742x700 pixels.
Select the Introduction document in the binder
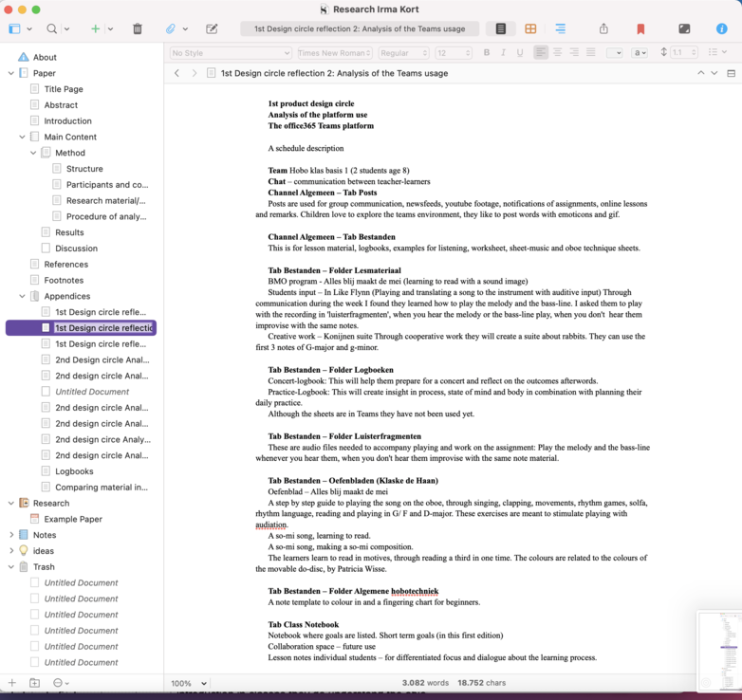[67, 120]
